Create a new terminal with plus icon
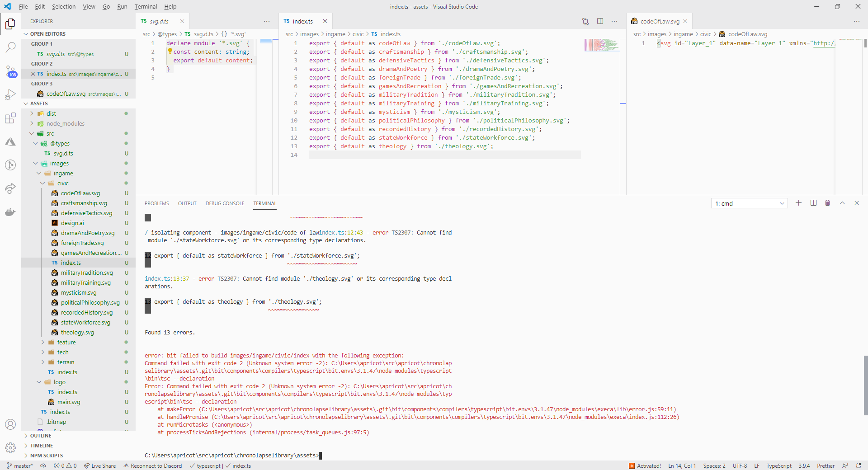This screenshot has height=470, width=868. [x=799, y=203]
